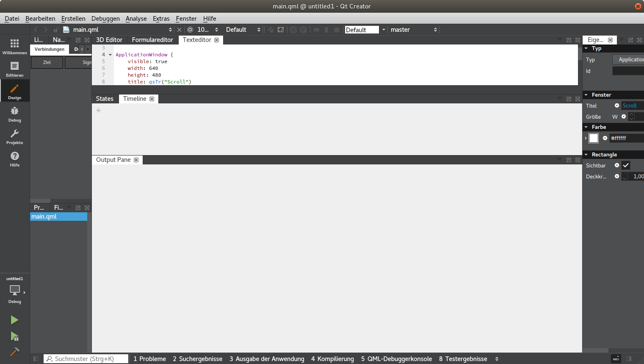Screen dimensions: 644x364
Task: Open the Debug mode in sidebar
Action: click(14, 114)
